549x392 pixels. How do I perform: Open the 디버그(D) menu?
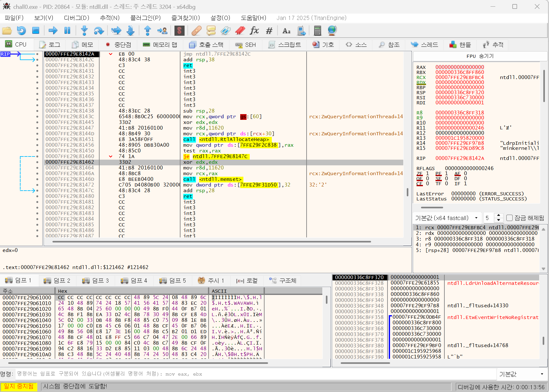click(76, 18)
